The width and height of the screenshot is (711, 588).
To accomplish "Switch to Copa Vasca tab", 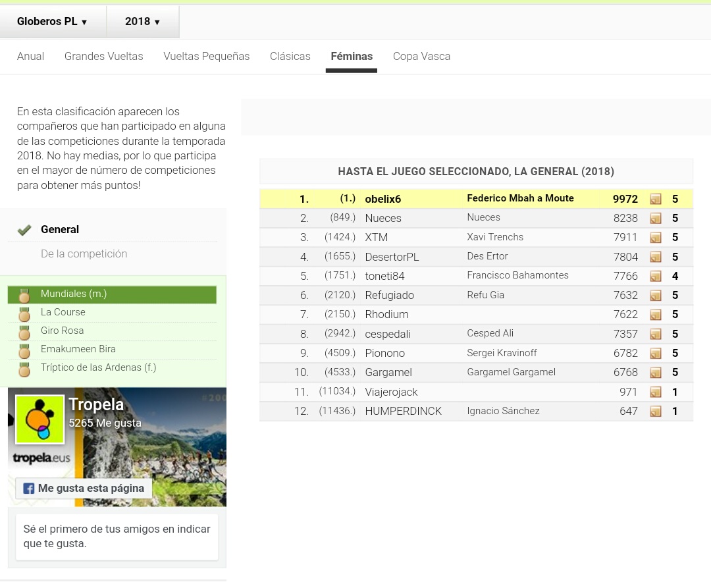I will point(422,56).
